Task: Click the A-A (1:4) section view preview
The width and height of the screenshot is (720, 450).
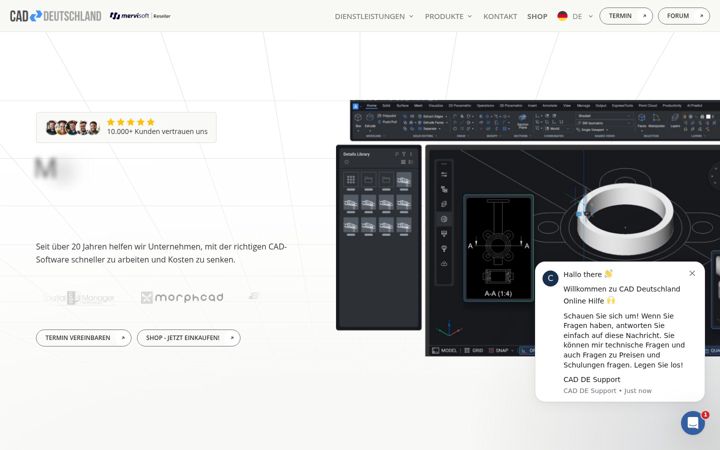Action: point(498,248)
